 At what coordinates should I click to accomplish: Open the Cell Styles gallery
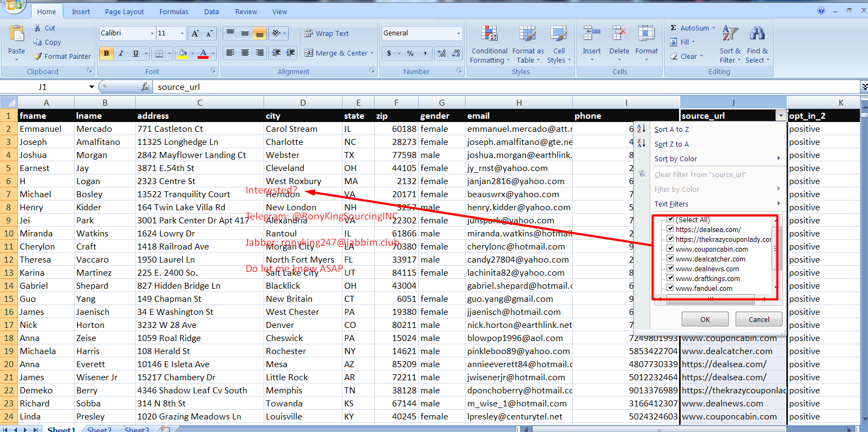pos(559,45)
